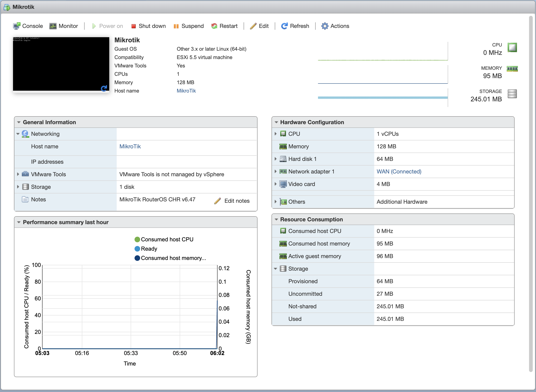Image resolution: width=536 pixels, height=392 pixels.
Task: Expand the Video card row
Action: (275, 184)
